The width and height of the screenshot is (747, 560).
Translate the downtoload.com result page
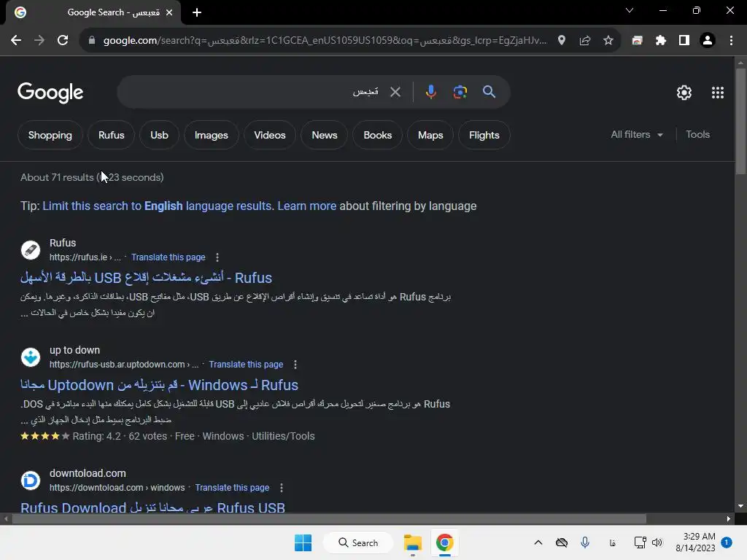click(232, 488)
